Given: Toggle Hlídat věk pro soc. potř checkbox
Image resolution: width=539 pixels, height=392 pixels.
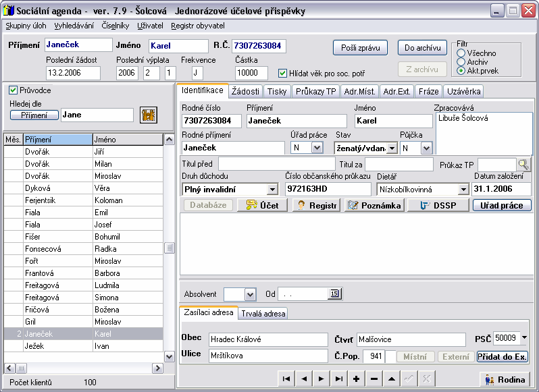Looking at the screenshot, I should click(282, 73).
